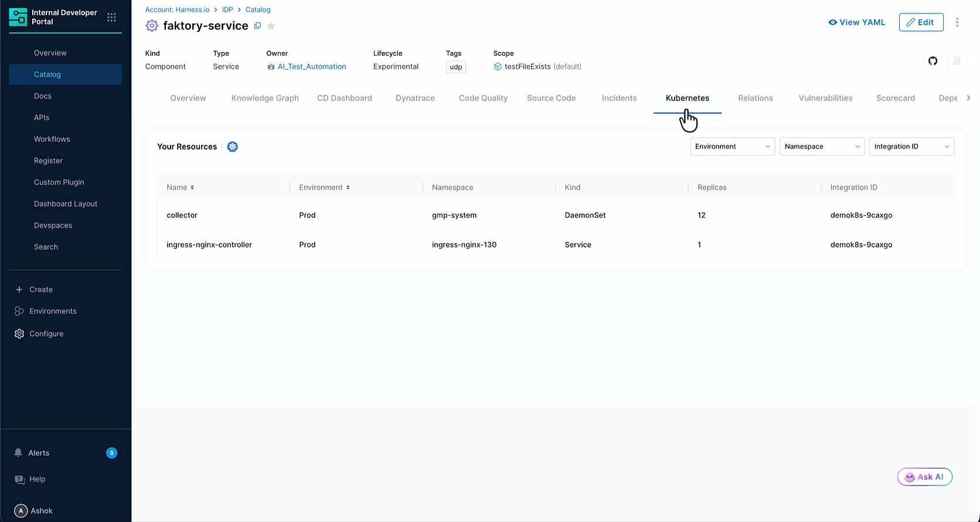This screenshot has height=522, width=980.
Task: Click the faktory-service component gear icon
Action: (152, 26)
